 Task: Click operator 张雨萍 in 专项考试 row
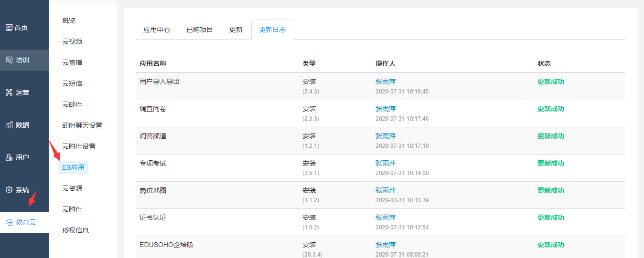[386, 163]
